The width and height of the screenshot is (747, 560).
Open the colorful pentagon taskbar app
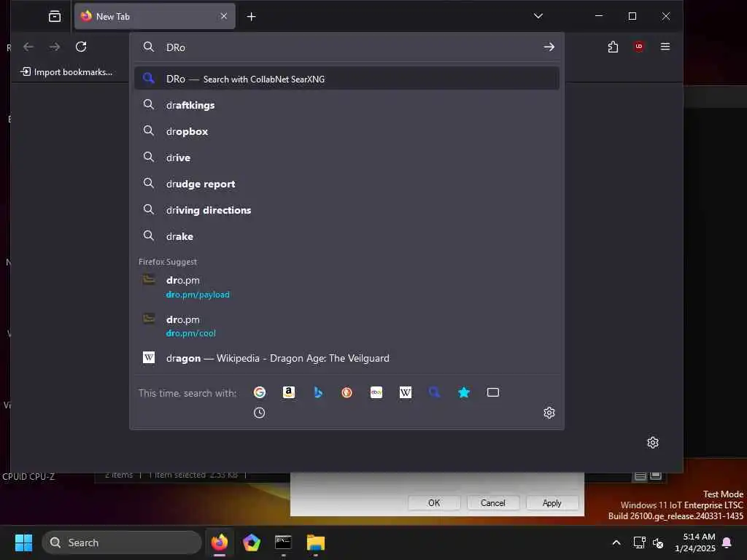point(252,542)
